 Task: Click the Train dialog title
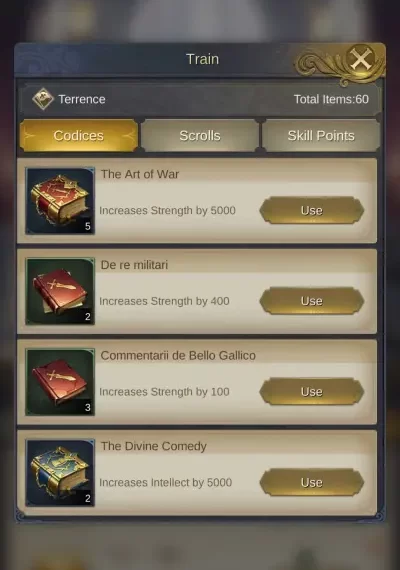point(203,59)
